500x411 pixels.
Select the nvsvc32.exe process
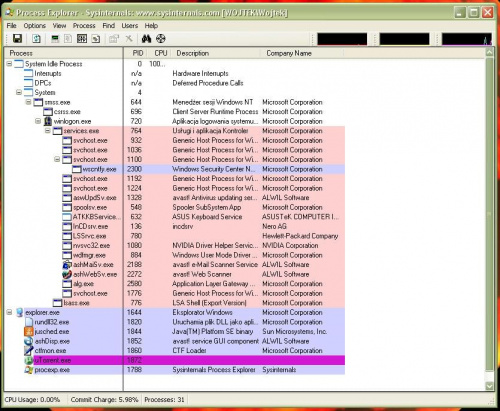(x=91, y=246)
